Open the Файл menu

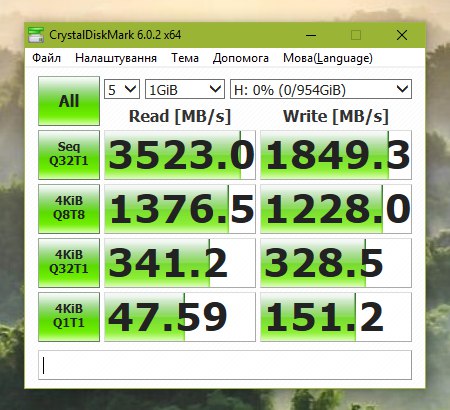(x=46, y=58)
